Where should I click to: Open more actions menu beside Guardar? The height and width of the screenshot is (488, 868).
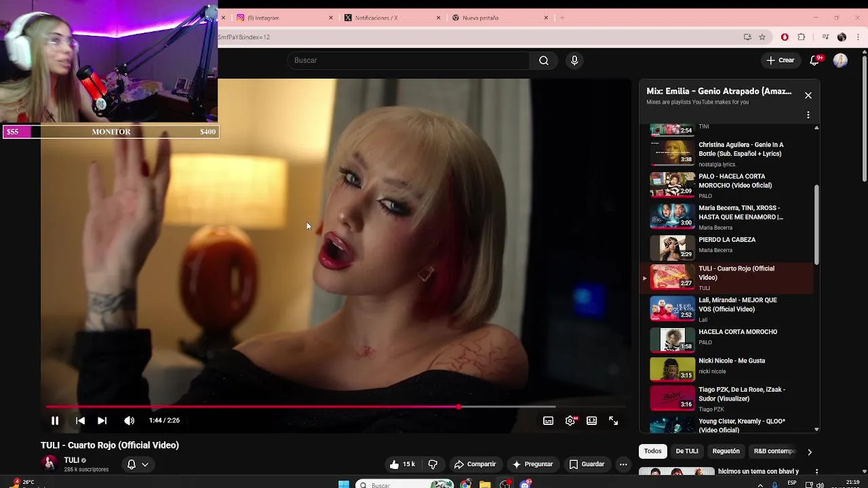click(623, 464)
